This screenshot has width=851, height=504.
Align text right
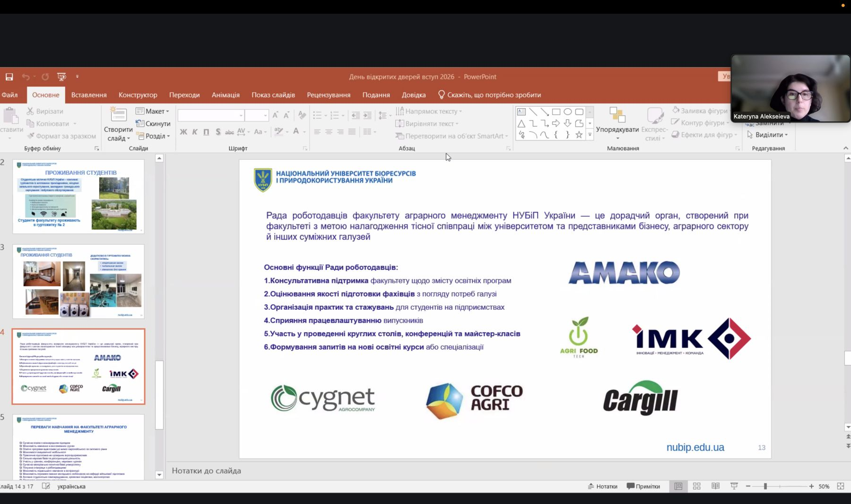tap(340, 132)
